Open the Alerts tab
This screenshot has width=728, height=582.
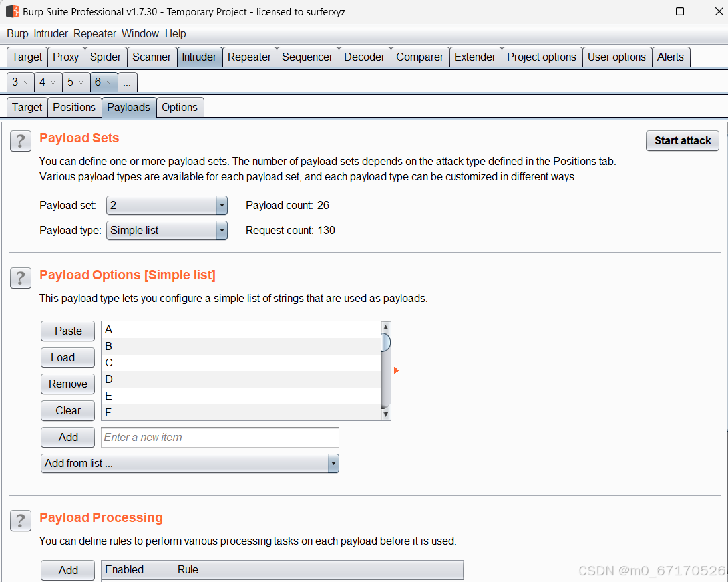(x=671, y=57)
